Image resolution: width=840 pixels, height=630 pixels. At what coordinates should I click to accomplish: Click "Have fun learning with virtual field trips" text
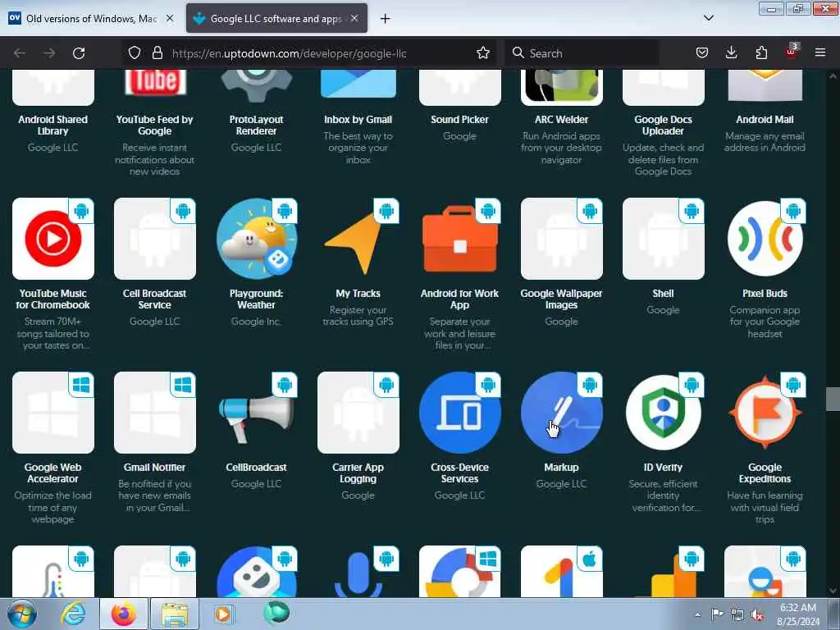pyautogui.click(x=765, y=507)
